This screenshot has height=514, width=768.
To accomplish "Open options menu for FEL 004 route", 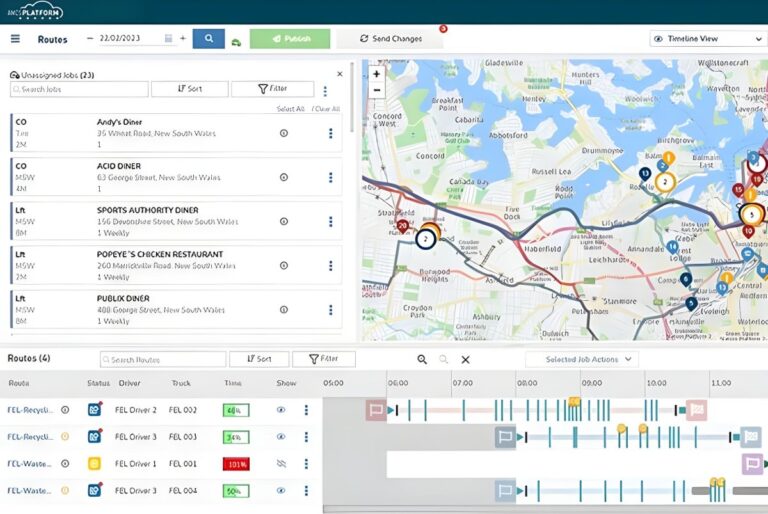I will 306,490.
